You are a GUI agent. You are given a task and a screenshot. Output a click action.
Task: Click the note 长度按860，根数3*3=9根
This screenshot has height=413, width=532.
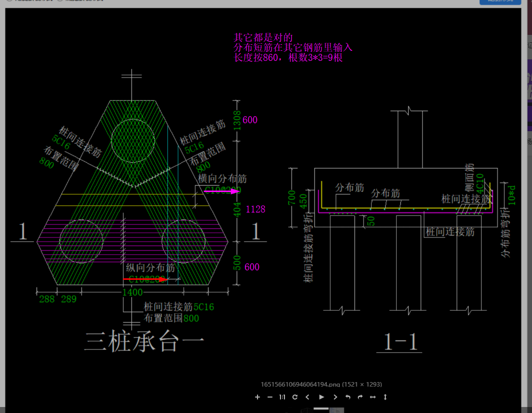288,58
